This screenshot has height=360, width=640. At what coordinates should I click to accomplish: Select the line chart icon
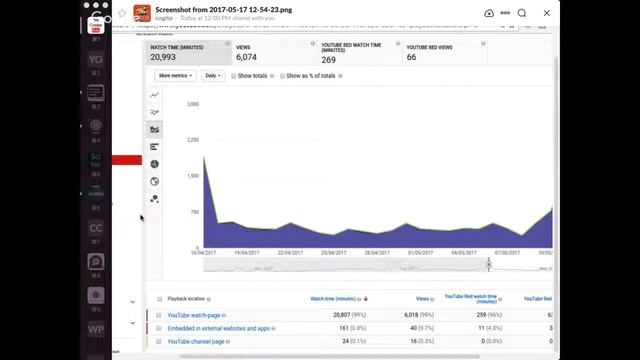click(154, 95)
